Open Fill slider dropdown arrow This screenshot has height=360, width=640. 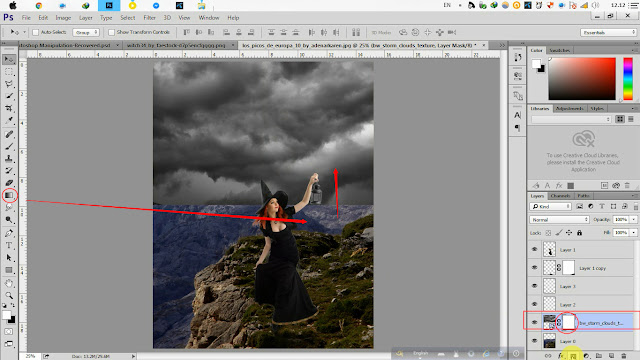(634, 233)
